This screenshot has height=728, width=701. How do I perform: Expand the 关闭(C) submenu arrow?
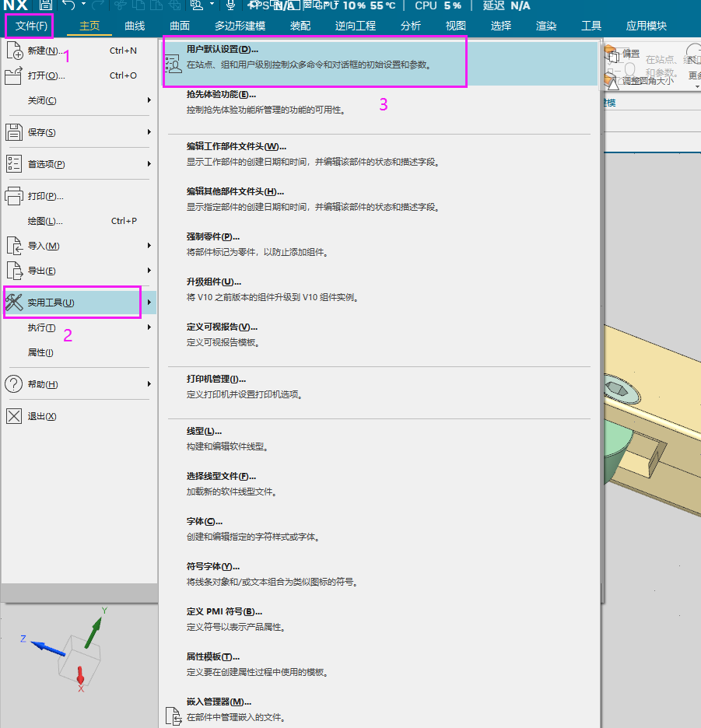149,100
